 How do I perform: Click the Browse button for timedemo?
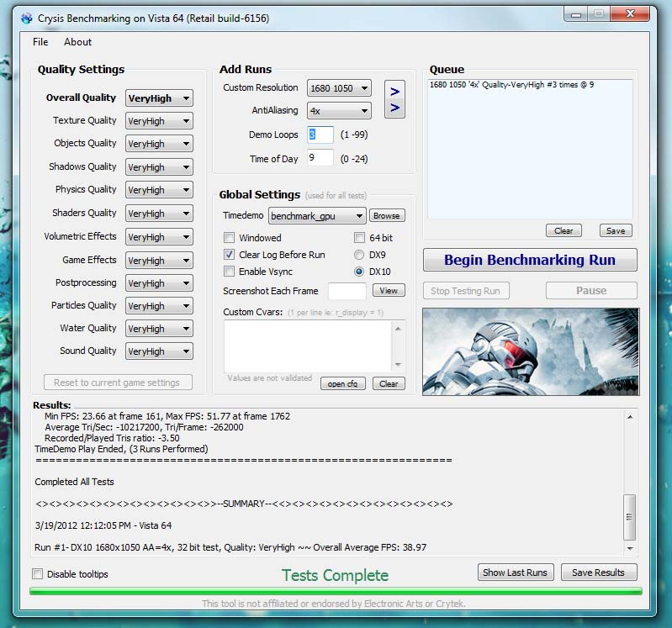pos(386,216)
